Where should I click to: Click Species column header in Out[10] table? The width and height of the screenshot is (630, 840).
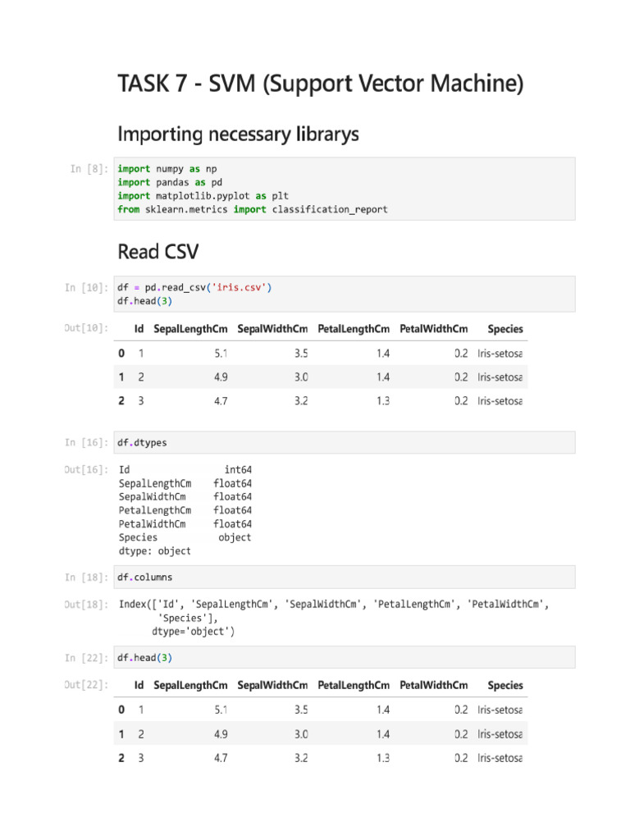[x=504, y=329]
